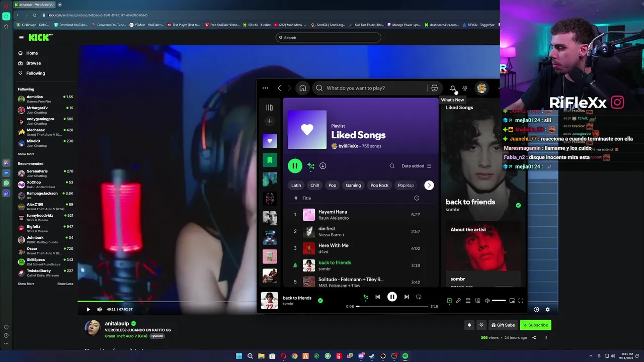Share the Kick video
This screenshot has width=644, height=362.
pos(534,338)
